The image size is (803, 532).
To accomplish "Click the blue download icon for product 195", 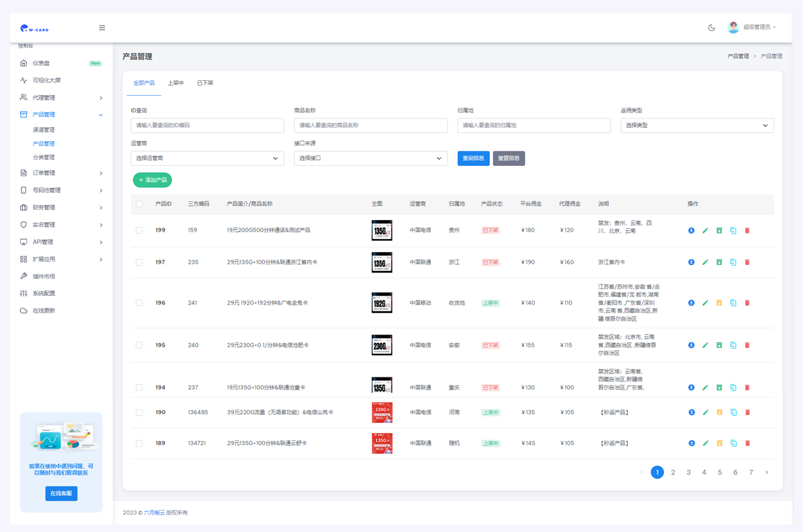I will click(691, 345).
